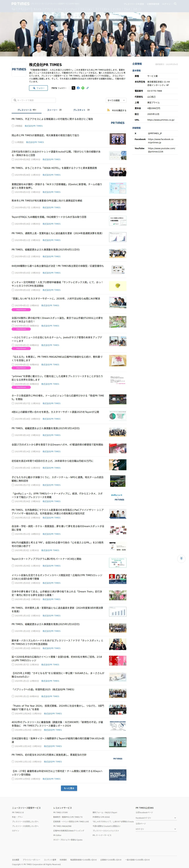189x868 pixels.
Task: Click #AprilDream tag under 伝える力を教室に article
Action: pyautogui.click(x=21, y=368)
